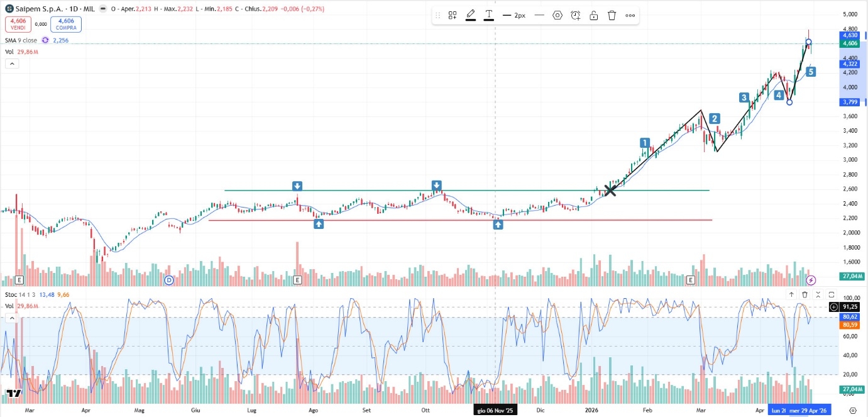
Task: Click the plus button beside 91,25
Action: pyautogui.click(x=834, y=307)
